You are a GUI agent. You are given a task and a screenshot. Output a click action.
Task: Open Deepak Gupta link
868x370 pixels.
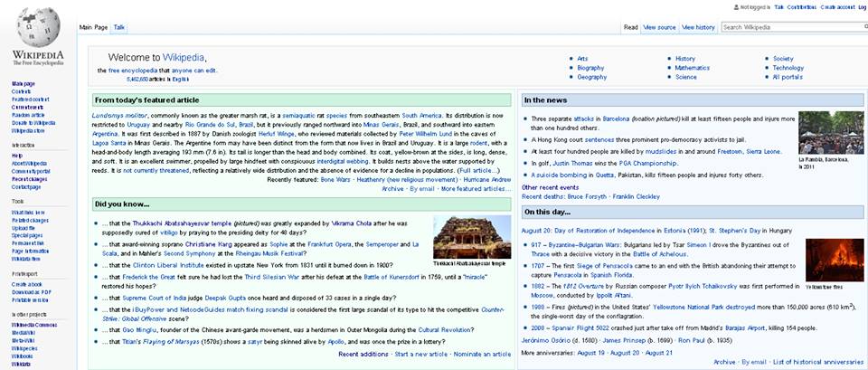(x=223, y=298)
